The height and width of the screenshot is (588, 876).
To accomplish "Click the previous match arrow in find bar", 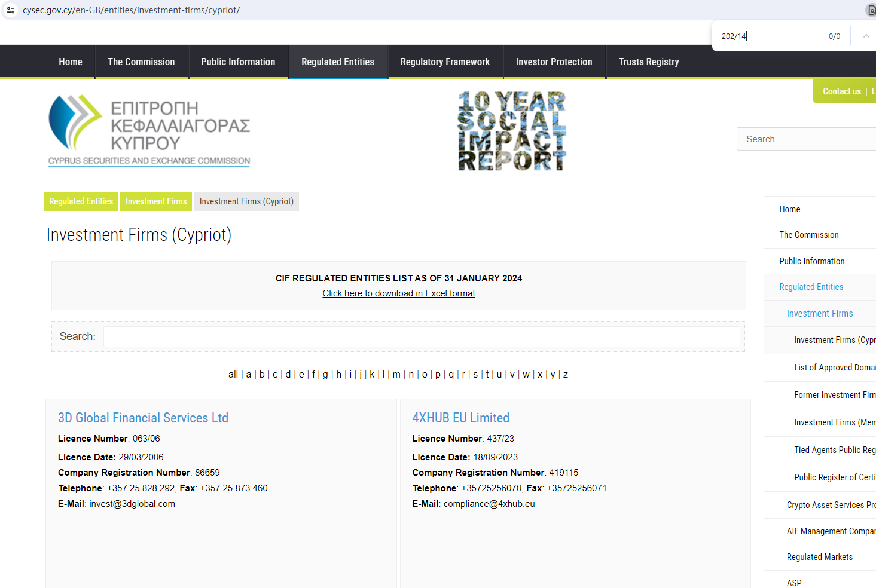I will [866, 36].
